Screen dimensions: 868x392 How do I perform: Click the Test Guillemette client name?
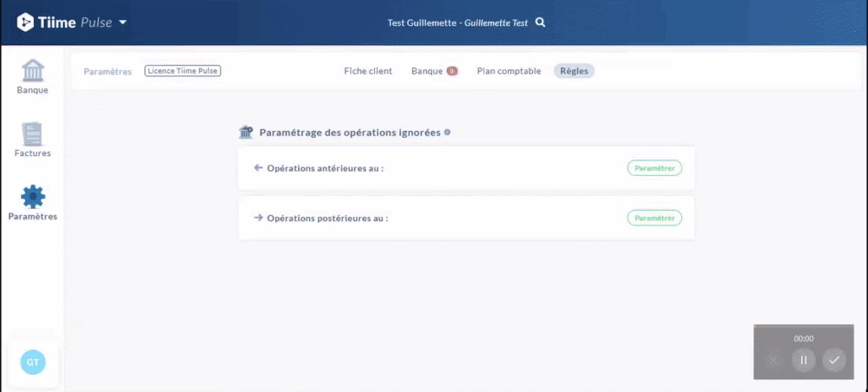(423, 23)
